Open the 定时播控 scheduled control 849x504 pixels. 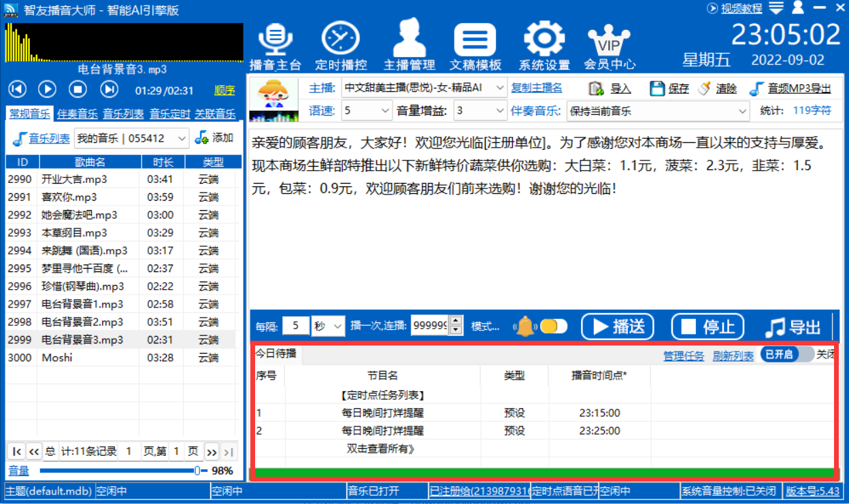click(341, 46)
